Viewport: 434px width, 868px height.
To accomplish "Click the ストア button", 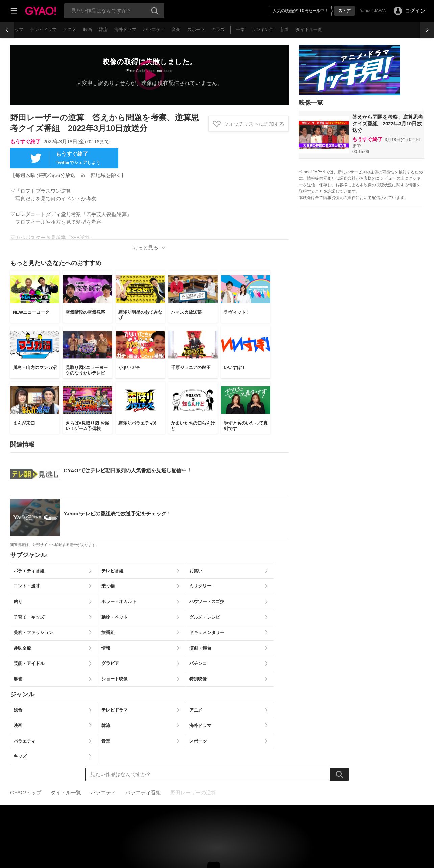I will point(344,11).
